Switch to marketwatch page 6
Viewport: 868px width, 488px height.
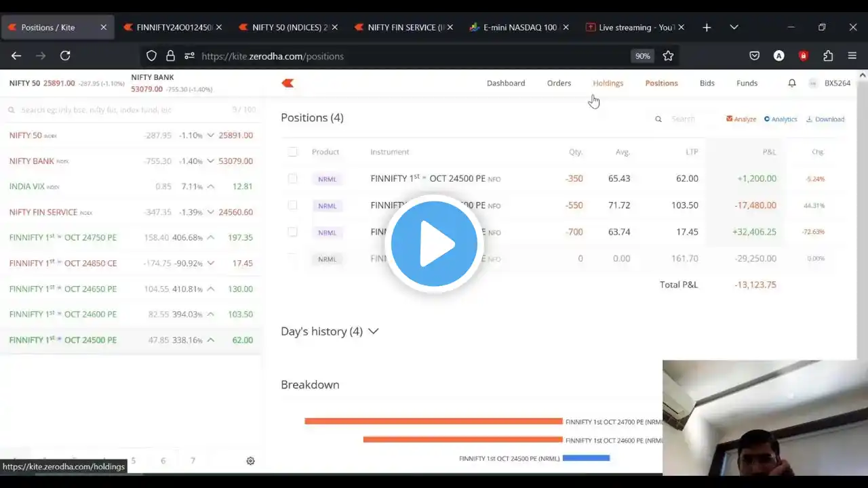pos(163,461)
